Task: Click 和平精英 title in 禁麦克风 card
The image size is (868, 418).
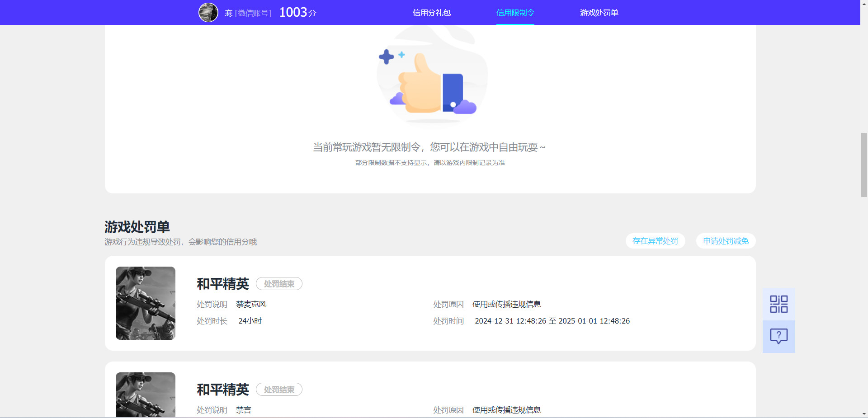Action: (223, 284)
